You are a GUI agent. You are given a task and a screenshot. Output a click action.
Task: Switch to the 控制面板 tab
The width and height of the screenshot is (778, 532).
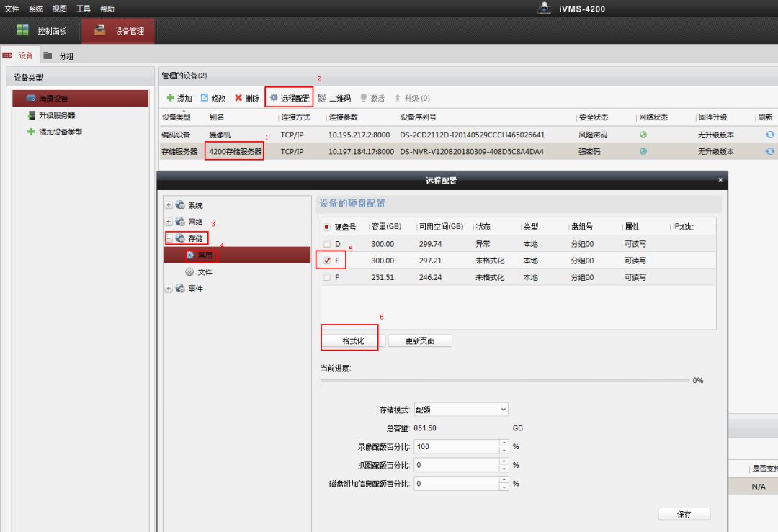coord(42,31)
